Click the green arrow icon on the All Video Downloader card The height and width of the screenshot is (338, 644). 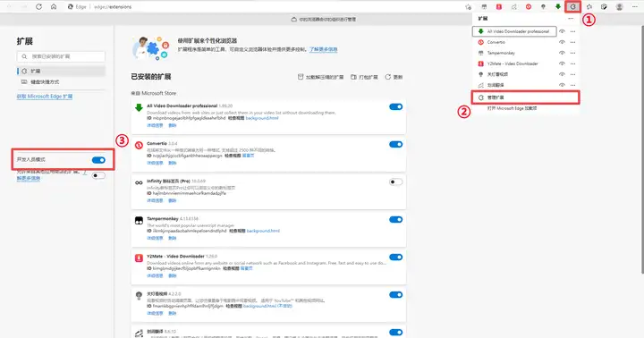click(139, 107)
